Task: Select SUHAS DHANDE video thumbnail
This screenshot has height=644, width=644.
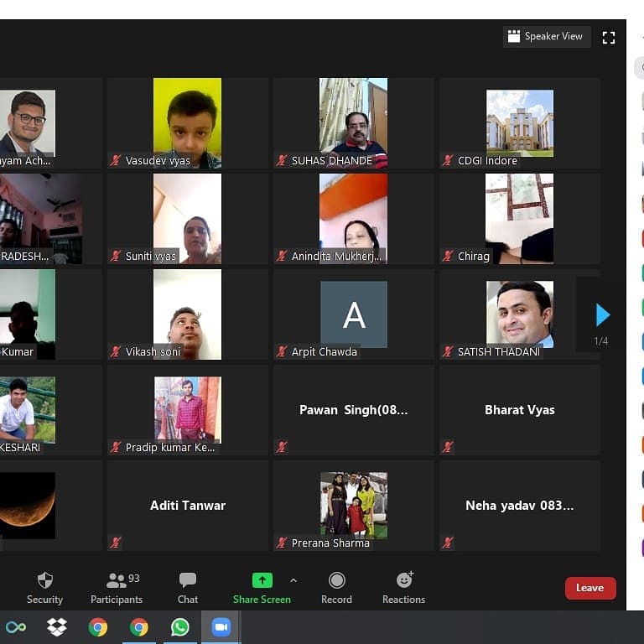Action: 353,123
